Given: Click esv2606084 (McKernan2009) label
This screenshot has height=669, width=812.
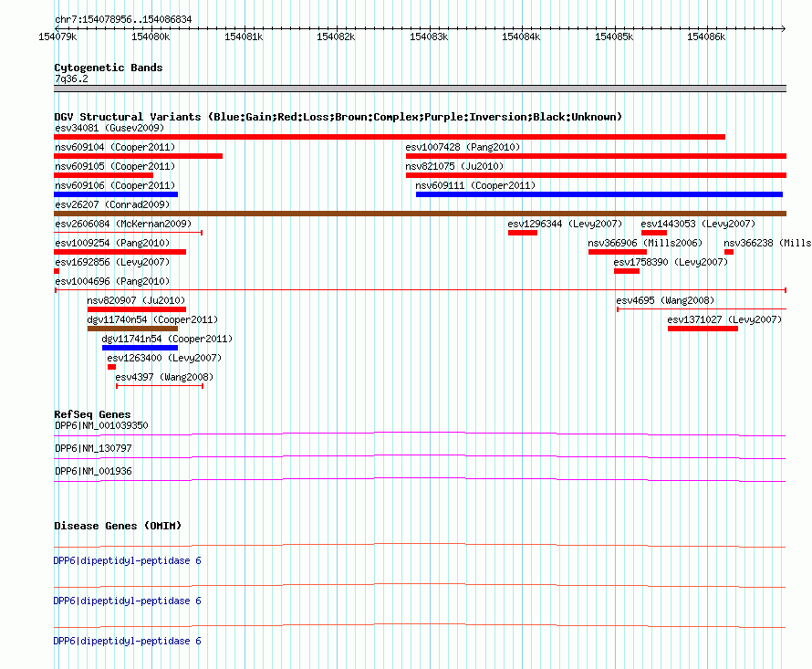Looking at the screenshot, I should 123,224.
